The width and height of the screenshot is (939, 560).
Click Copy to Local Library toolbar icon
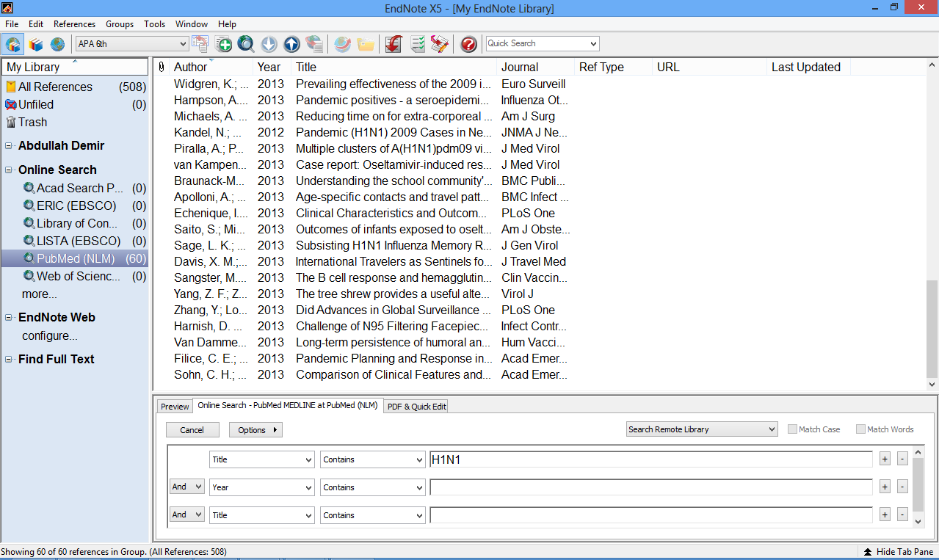click(x=200, y=44)
